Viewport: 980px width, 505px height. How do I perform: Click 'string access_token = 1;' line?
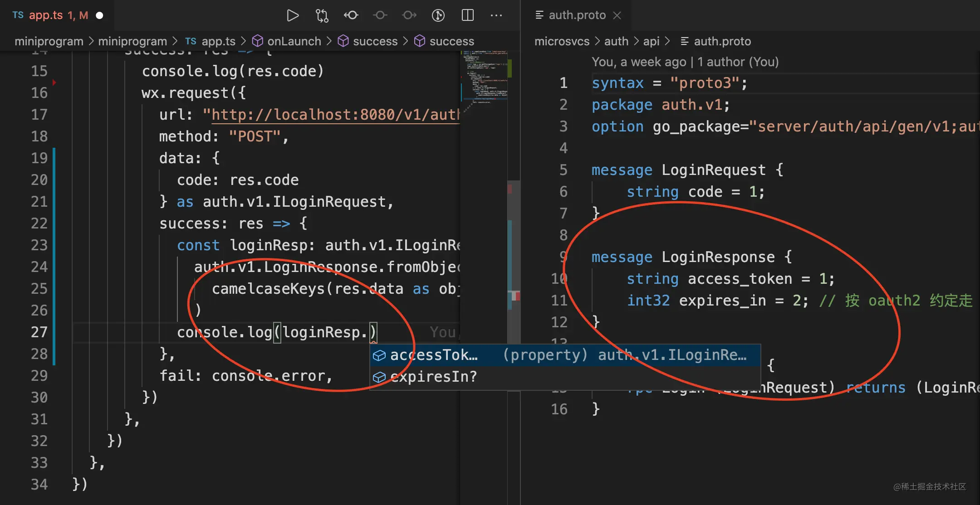point(730,279)
